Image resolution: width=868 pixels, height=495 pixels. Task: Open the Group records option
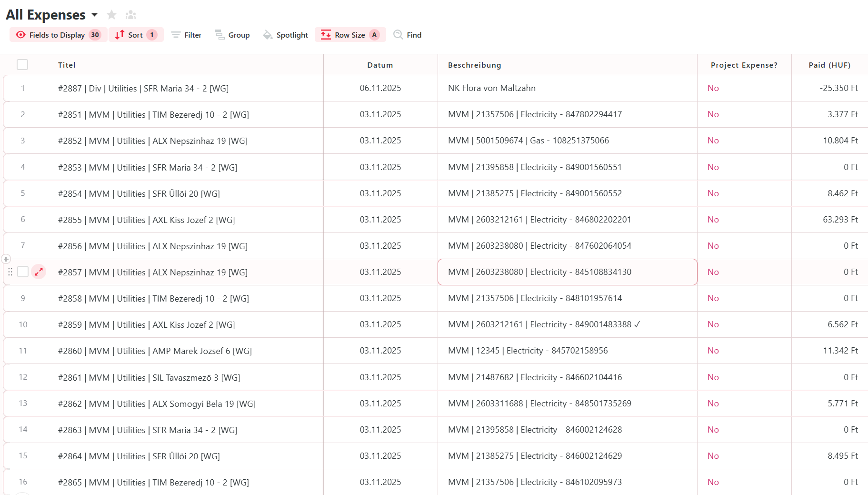pyautogui.click(x=232, y=35)
